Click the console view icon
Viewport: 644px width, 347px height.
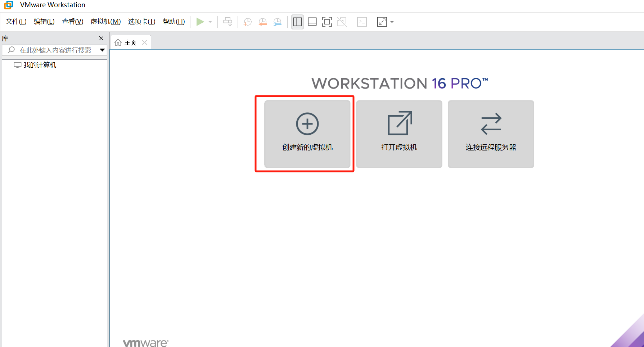(x=362, y=22)
